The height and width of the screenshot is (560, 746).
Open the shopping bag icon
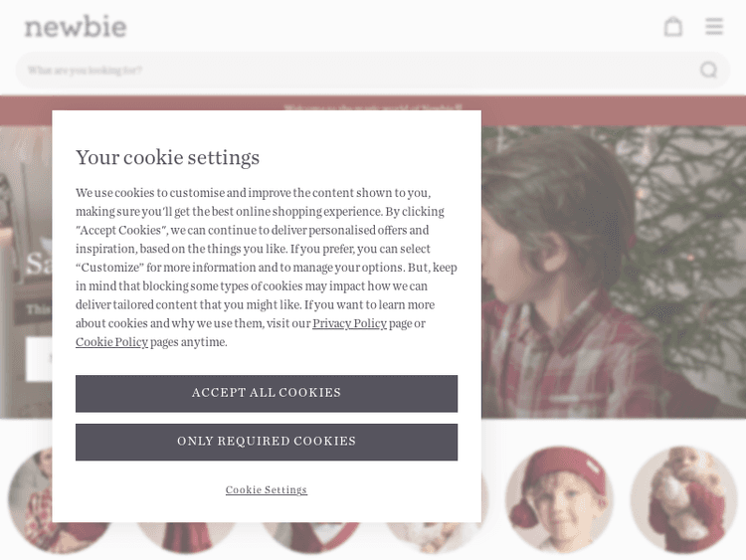pyautogui.click(x=672, y=27)
